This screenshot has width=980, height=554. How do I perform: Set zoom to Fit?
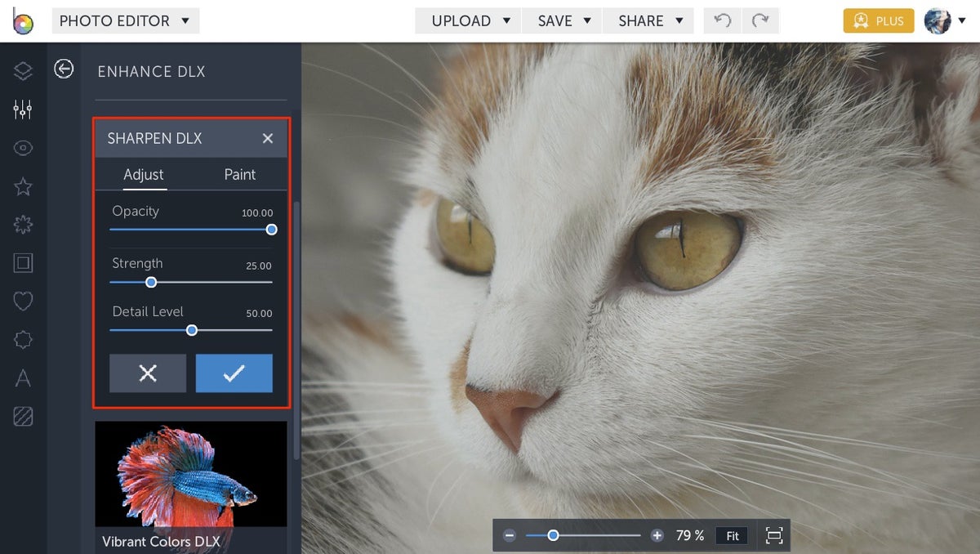(732, 535)
